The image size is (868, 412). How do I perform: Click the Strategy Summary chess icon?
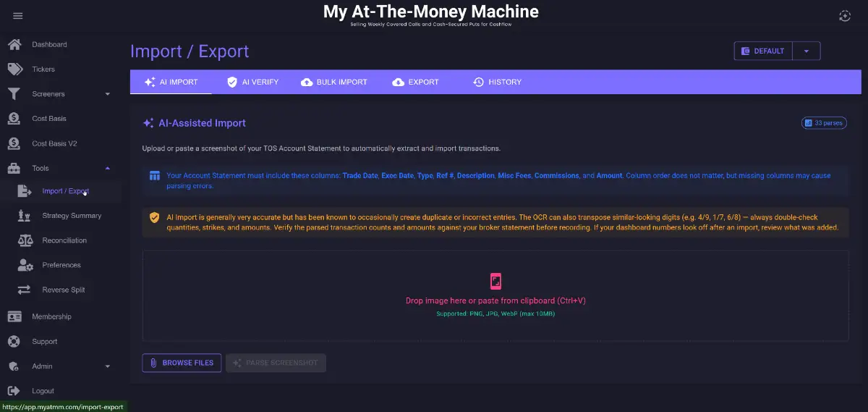(25, 216)
